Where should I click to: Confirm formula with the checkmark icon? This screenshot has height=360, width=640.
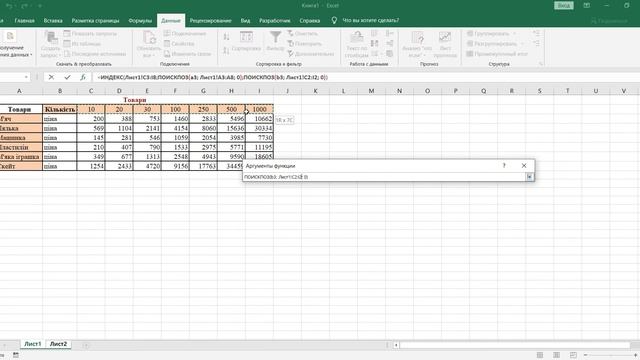[x=67, y=77]
